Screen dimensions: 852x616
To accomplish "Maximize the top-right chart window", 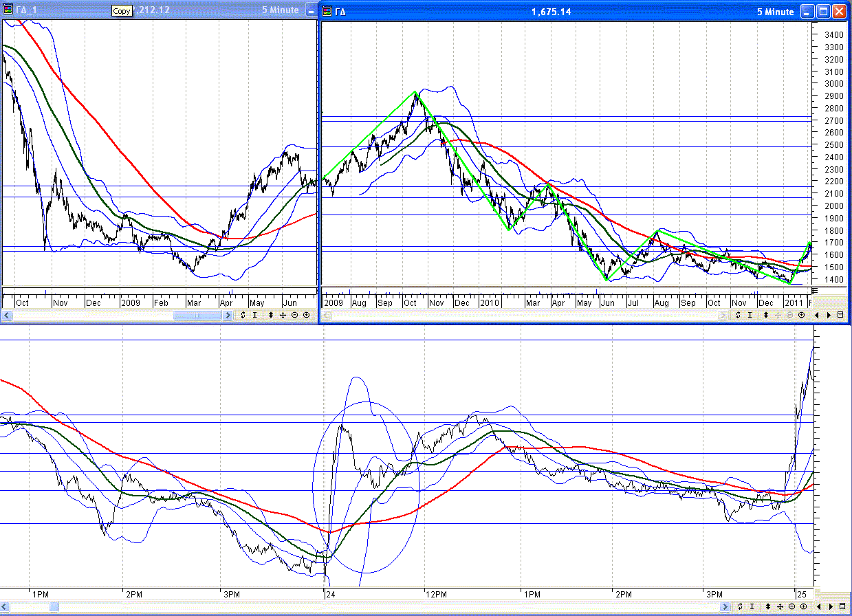I will tap(823, 11).
